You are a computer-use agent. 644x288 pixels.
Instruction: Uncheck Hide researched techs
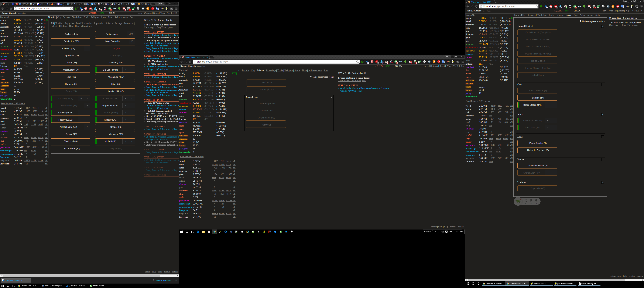coord(311,77)
